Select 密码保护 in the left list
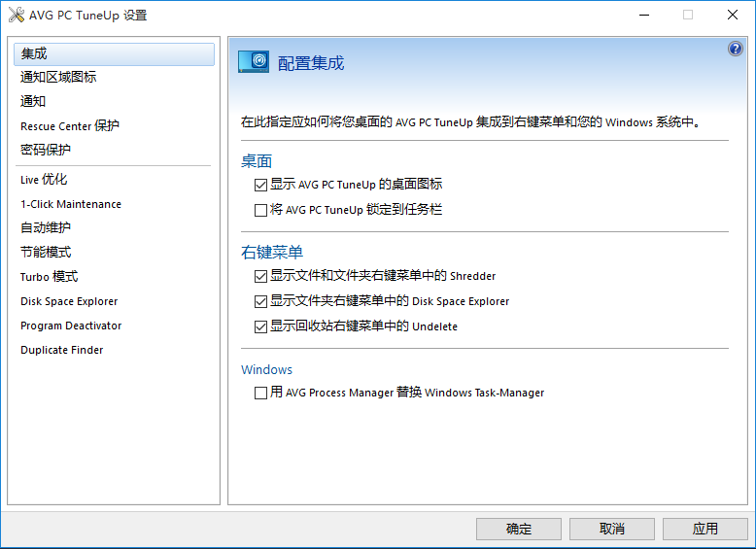 (x=46, y=151)
